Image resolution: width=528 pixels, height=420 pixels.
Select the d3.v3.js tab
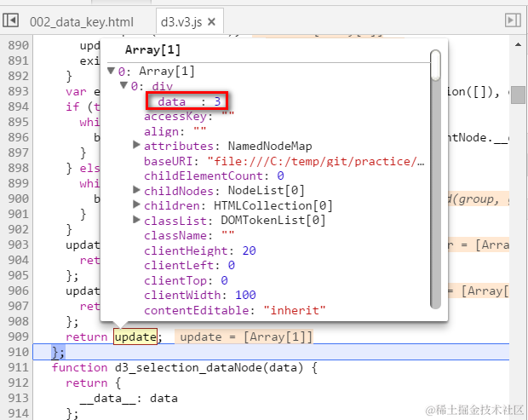pyautogui.click(x=181, y=22)
